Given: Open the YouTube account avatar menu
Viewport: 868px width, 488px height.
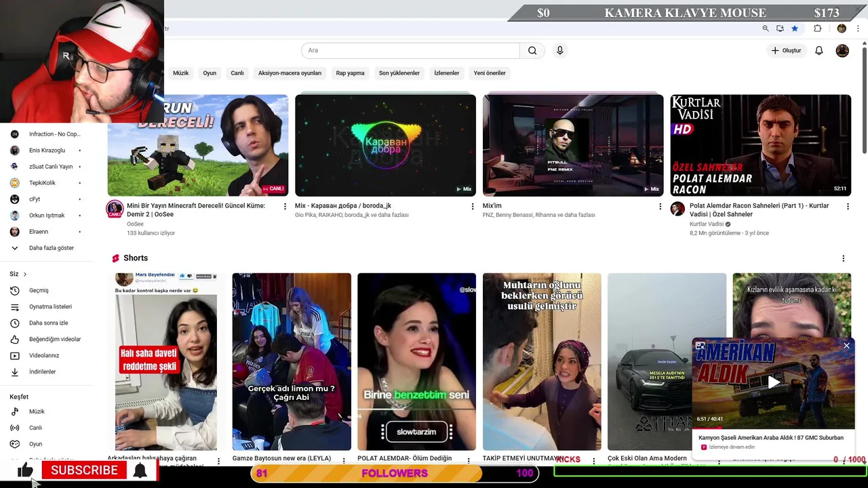Looking at the screenshot, I should [842, 51].
